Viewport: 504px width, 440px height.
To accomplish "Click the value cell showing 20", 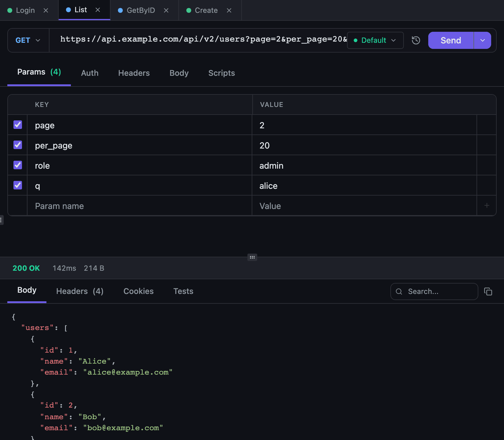I will (x=364, y=145).
